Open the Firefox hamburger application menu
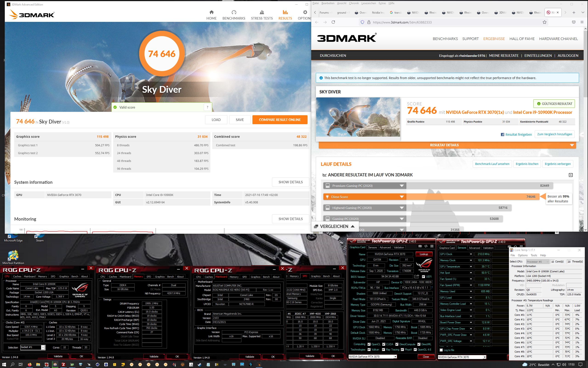Image resolution: width=588 pixels, height=368 pixels. 582,22
